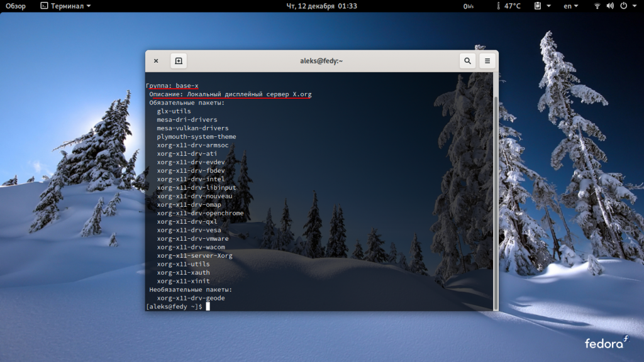Close the terminal window

pos(156,61)
